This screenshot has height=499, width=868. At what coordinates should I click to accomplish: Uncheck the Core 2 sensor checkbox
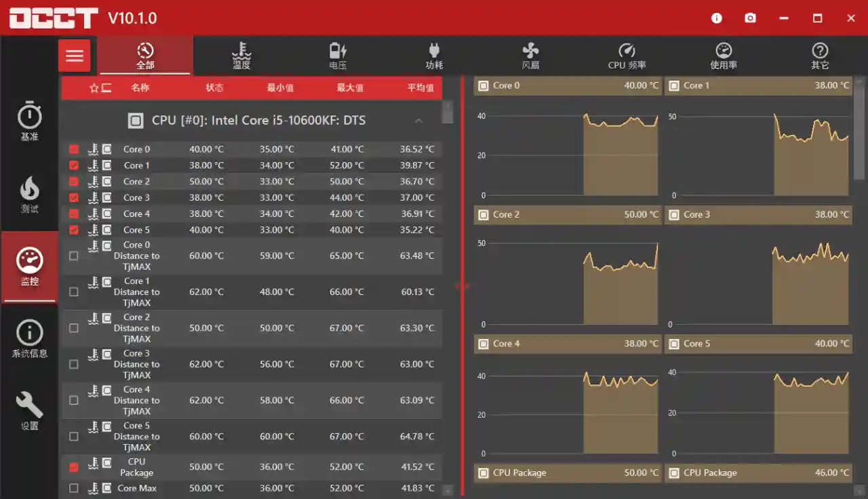tap(73, 181)
